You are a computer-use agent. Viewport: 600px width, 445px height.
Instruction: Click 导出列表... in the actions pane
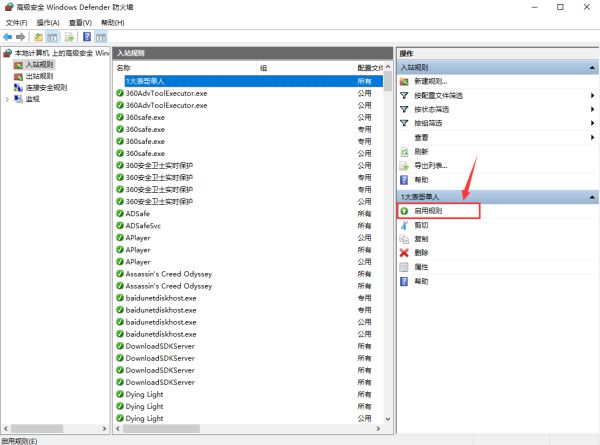[x=431, y=165]
